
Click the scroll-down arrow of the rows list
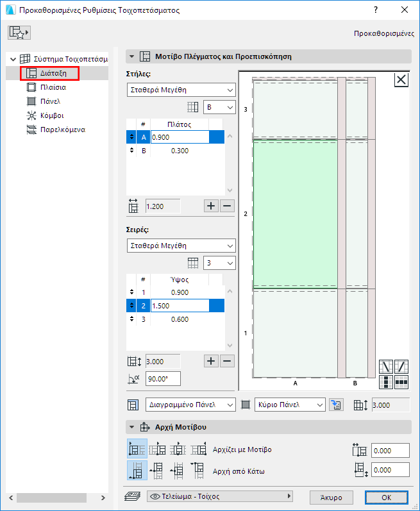tap(230, 346)
